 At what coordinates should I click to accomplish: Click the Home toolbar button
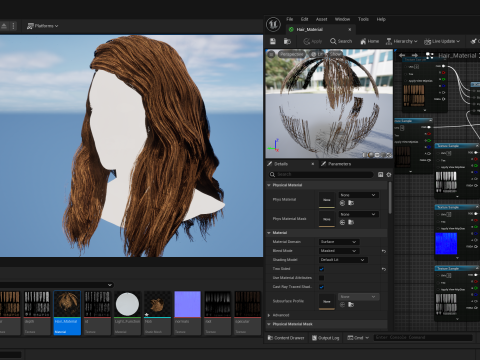click(369, 41)
